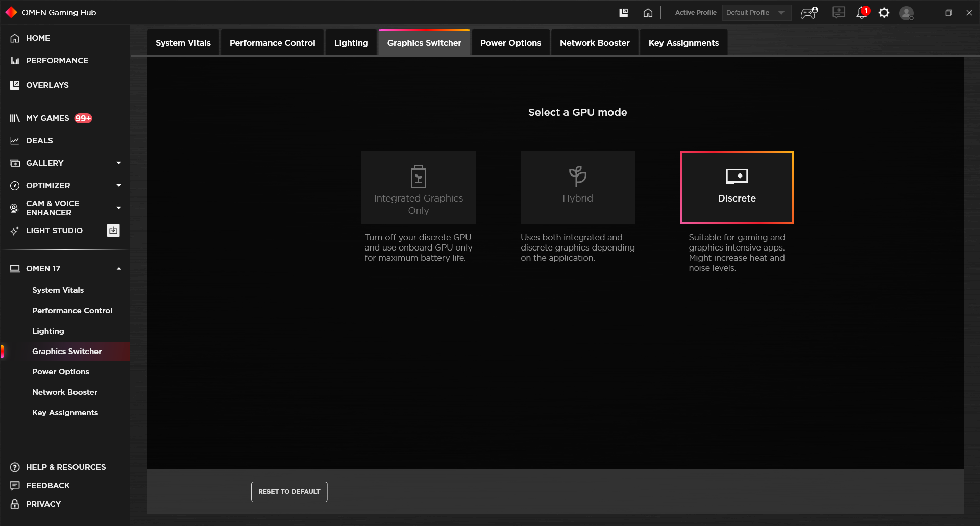Open LIGHT STUDIO sidebar label

click(x=54, y=230)
